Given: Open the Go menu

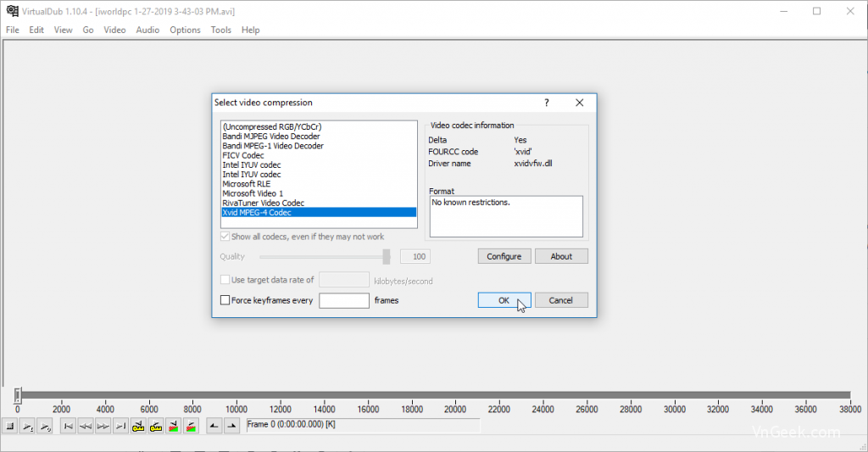Looking at the screenshot, I should coord(88,30).
